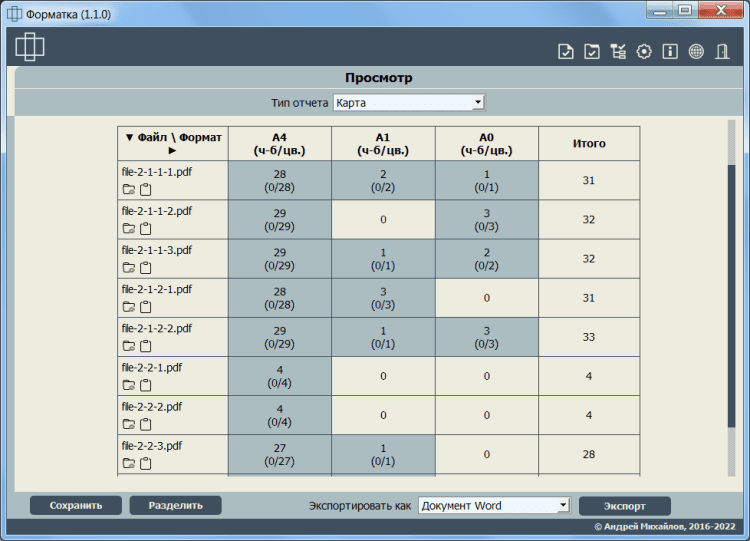Click the vertical scrollbar of the table
The height and width of the screenshot is (541, 750).
tap(731, 298)
